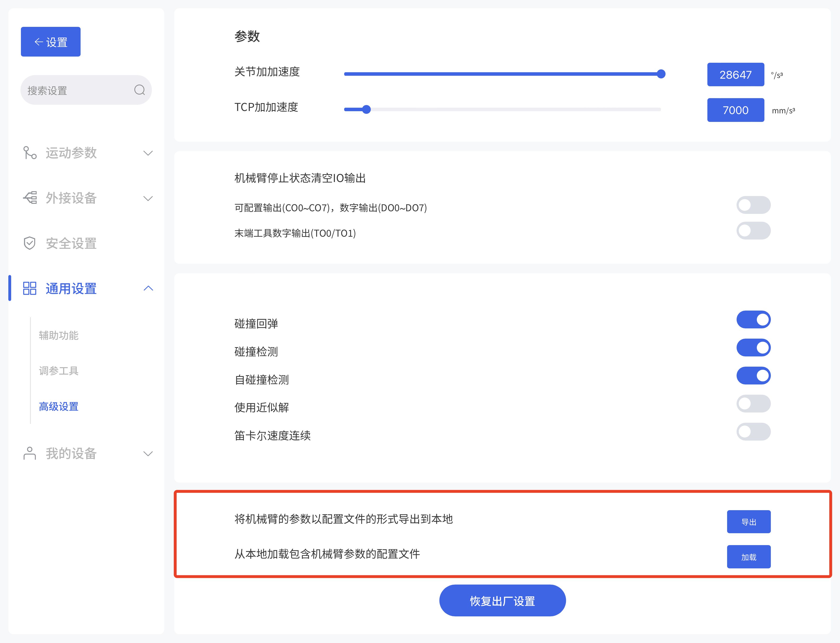The image size is (840, 643).
Task: Expand the 运动参数 section
Action: pyautogui.click(x=149, y=153)
